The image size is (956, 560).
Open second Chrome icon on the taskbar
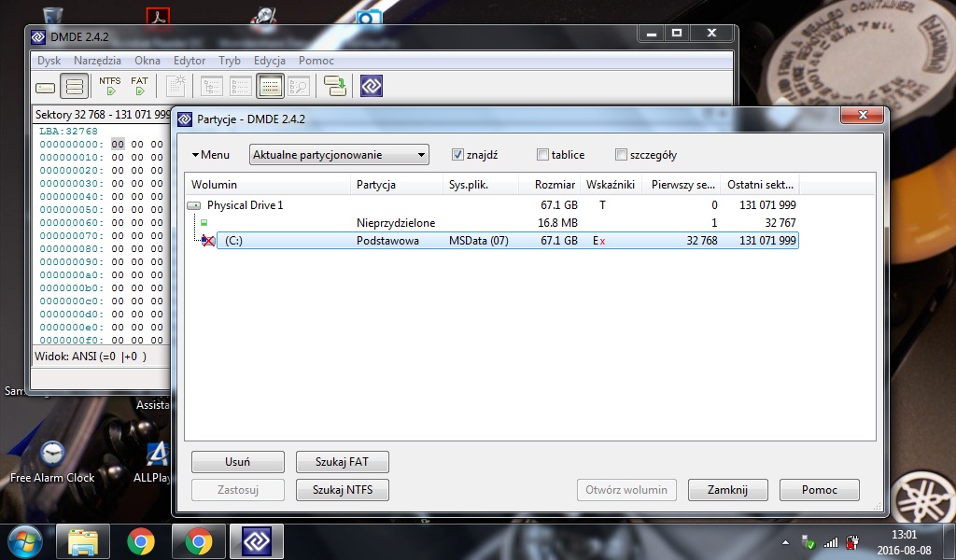[x=199, y=541]
